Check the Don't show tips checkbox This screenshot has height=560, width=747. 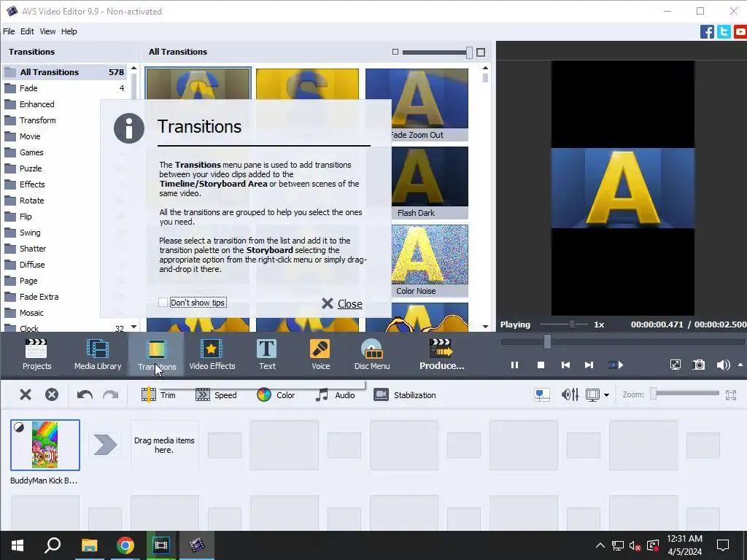[163, 303]
